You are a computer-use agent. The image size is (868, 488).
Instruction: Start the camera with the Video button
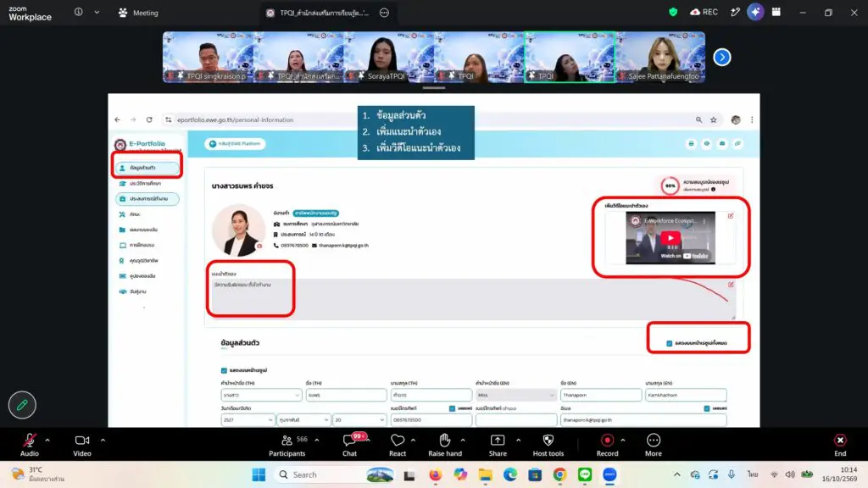pyautogui.click(x=82, y=445)
